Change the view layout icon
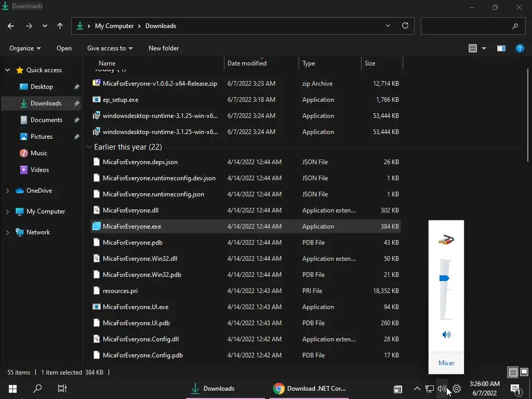This screenshot has width=532, height=399. (473, 48)
